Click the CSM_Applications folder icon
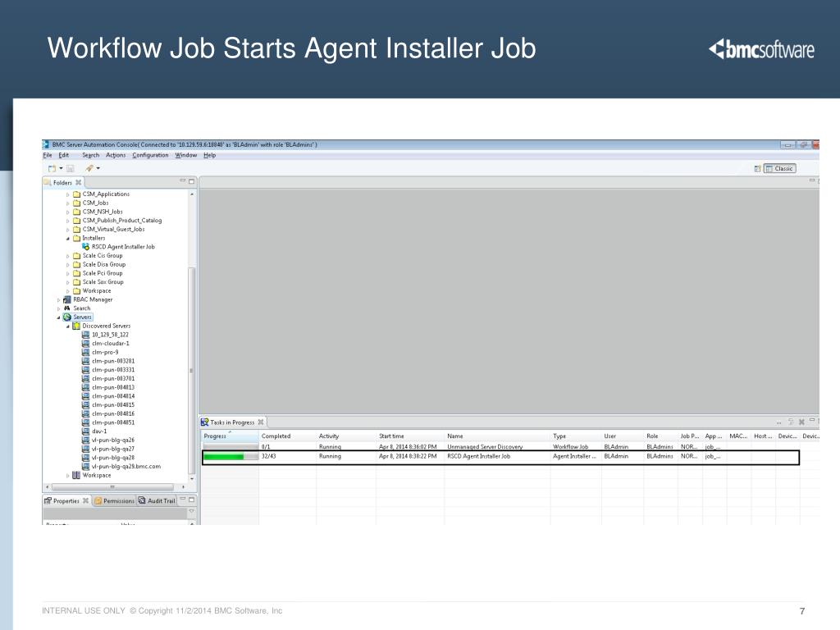840x630 pixels. (76, 194)
